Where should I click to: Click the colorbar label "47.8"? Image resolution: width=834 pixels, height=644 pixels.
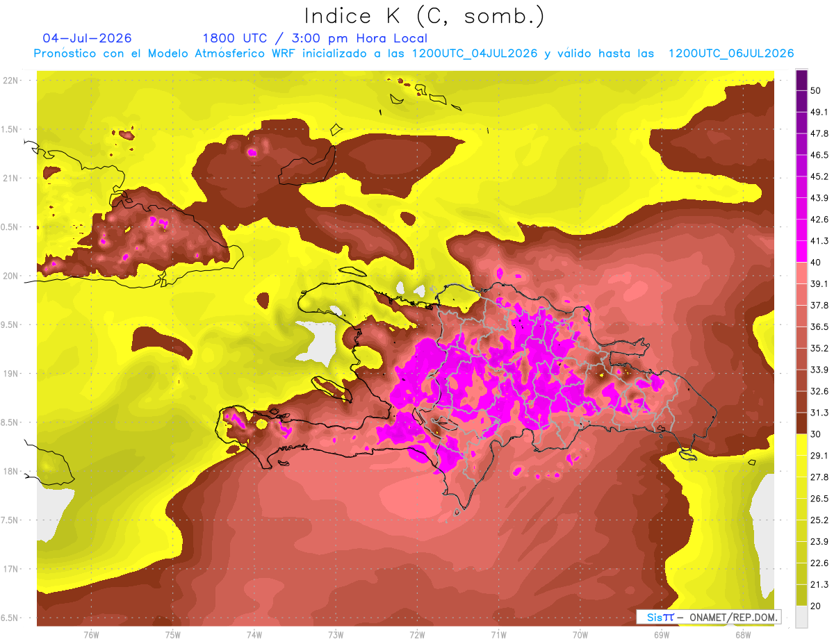coord(819,133)
